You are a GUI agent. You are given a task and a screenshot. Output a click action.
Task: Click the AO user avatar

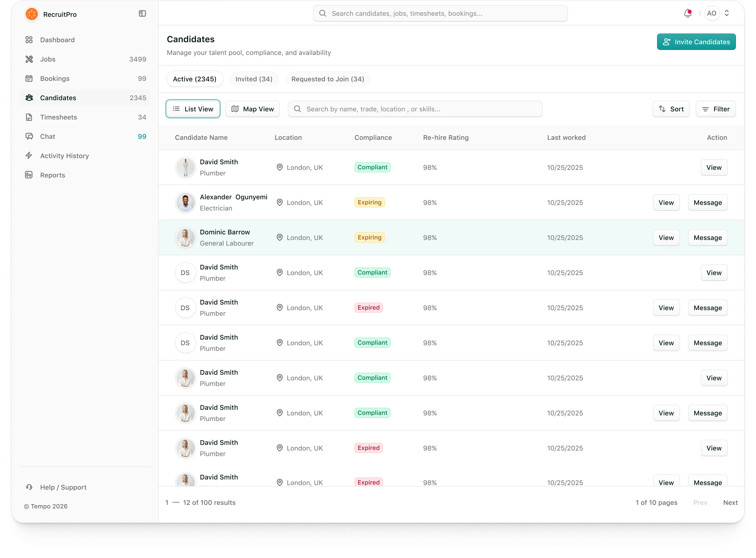tap(711, 13)
